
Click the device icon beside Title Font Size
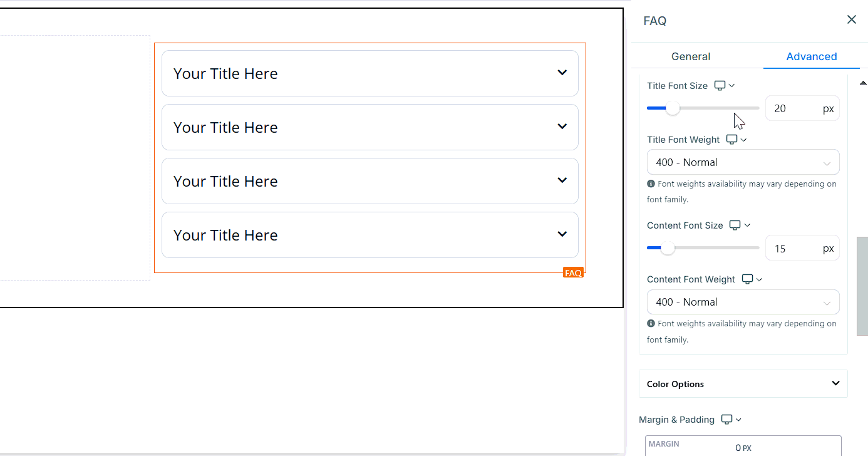(721, 86)
